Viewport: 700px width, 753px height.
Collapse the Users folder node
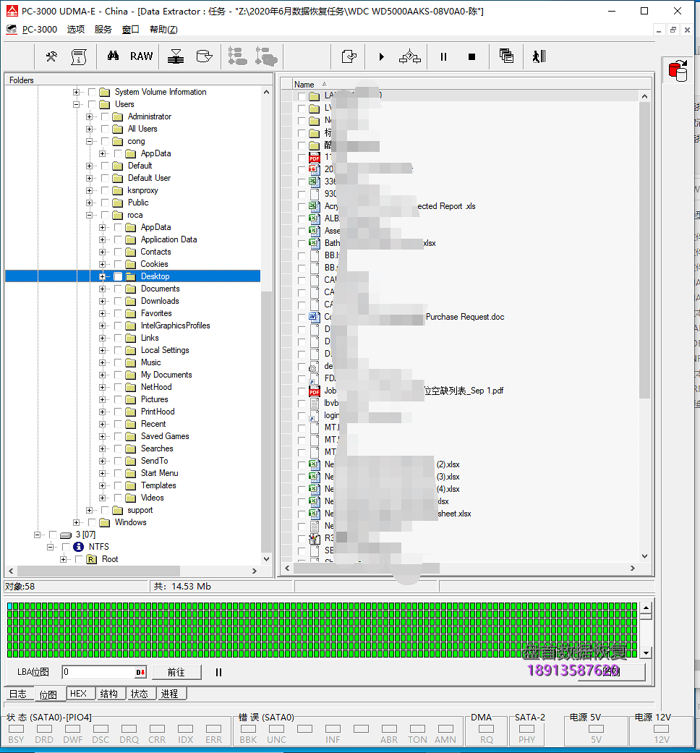click(76, 104)
